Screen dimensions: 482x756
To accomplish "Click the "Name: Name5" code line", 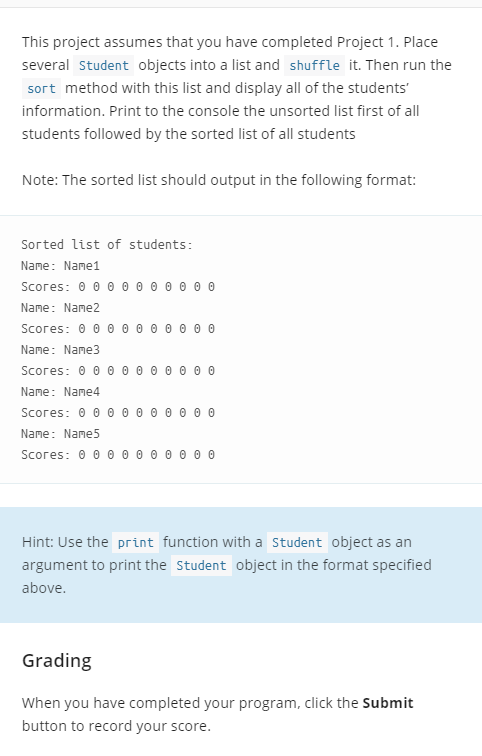I will pyautogui.click(x=60, y=433).
